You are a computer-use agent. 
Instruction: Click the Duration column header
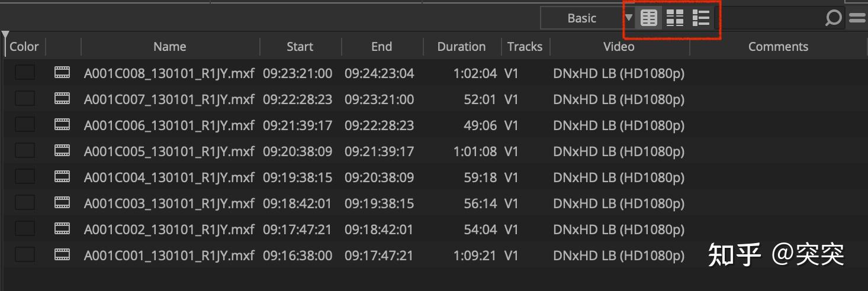pyautogui.click(x=461, y=47)
